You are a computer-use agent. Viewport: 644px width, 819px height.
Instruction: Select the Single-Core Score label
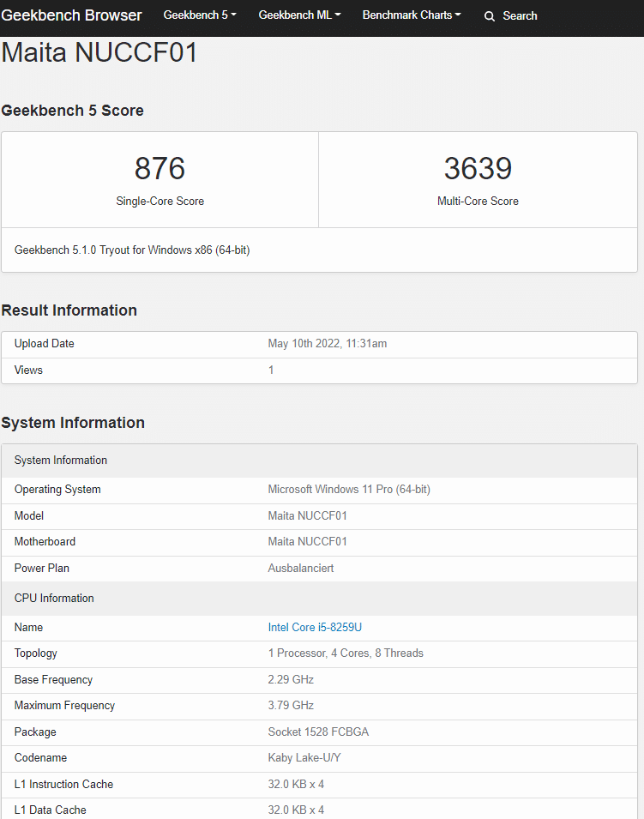click(x=159, y=201)
